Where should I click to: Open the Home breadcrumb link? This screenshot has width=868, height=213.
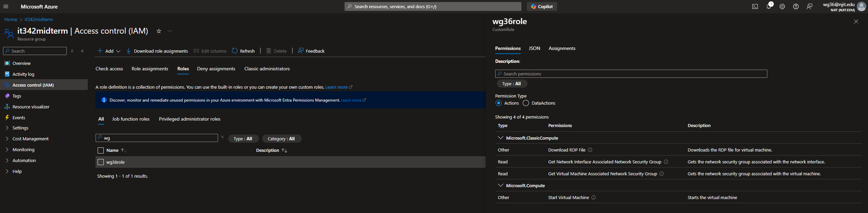click(x=11, y=19)
